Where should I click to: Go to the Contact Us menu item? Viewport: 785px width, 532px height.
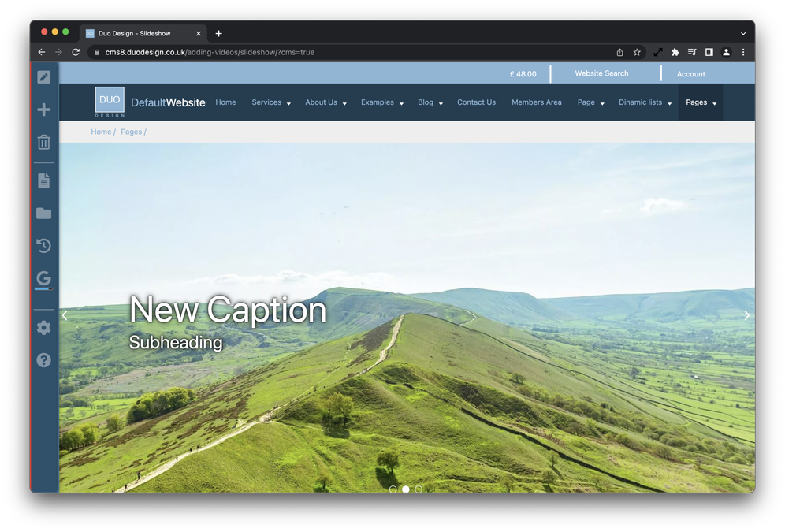[x=476, y=102]
